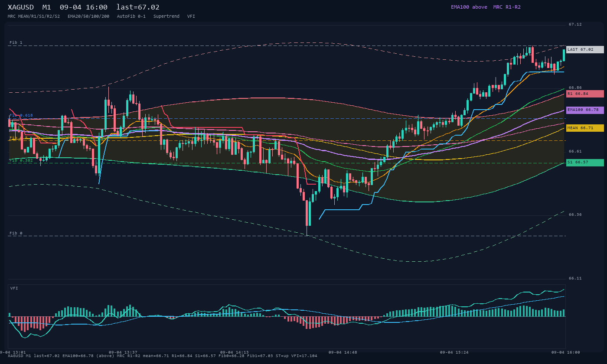This screenshot has height=364, width=607.
Task: Select the R1 66.84 price tag
Action: 585,94
